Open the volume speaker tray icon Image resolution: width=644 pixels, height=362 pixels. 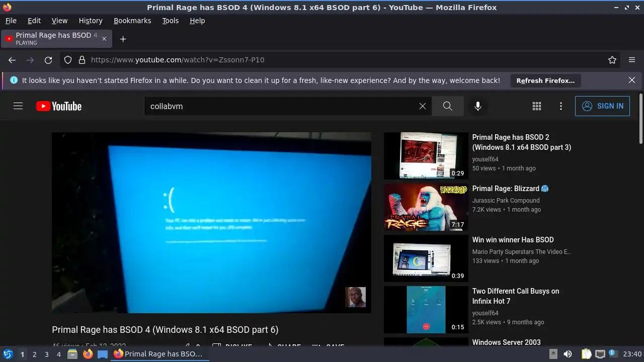[568, 354]
